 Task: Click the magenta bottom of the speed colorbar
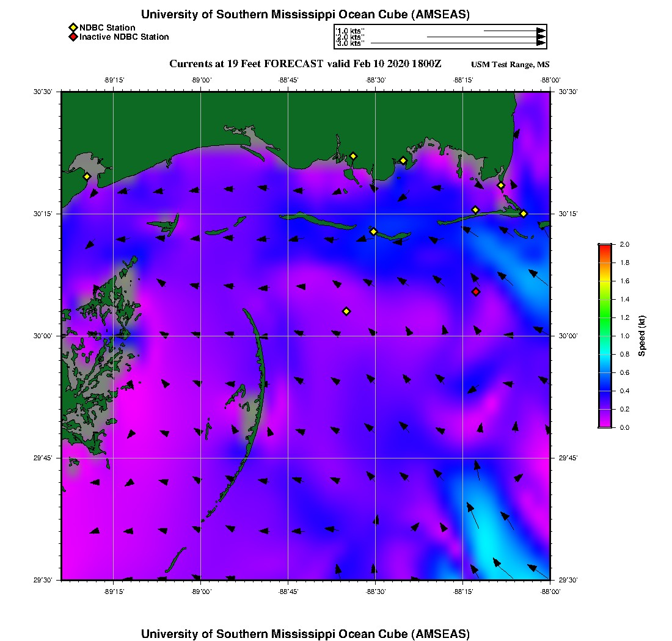coord(604,425)
